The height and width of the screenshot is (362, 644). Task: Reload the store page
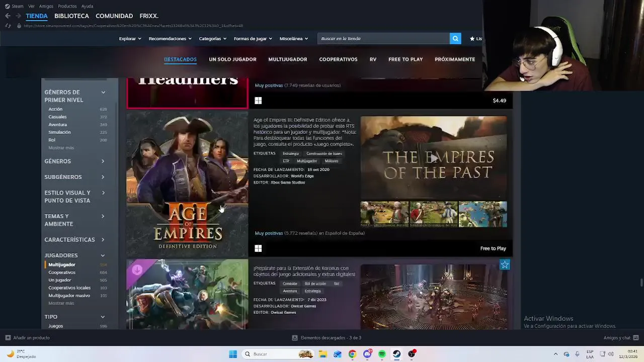(8, 26)
